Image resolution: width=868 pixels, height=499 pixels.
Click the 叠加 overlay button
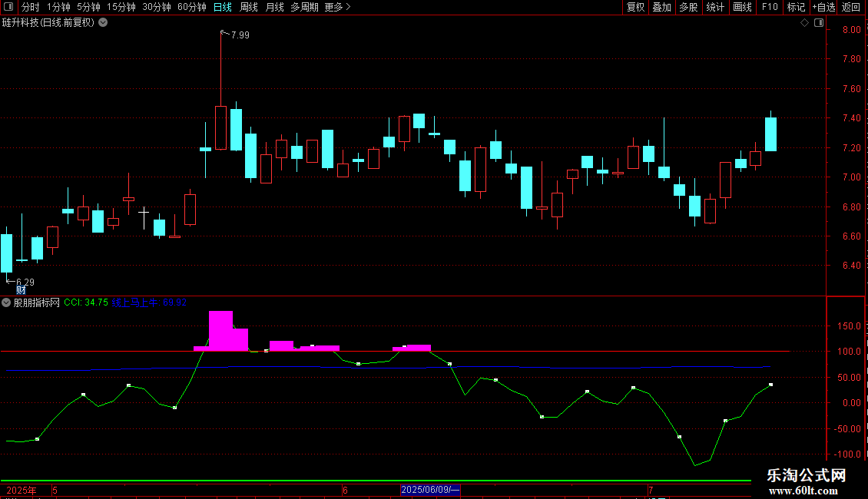pyautogui.click(x=661, y=7)
